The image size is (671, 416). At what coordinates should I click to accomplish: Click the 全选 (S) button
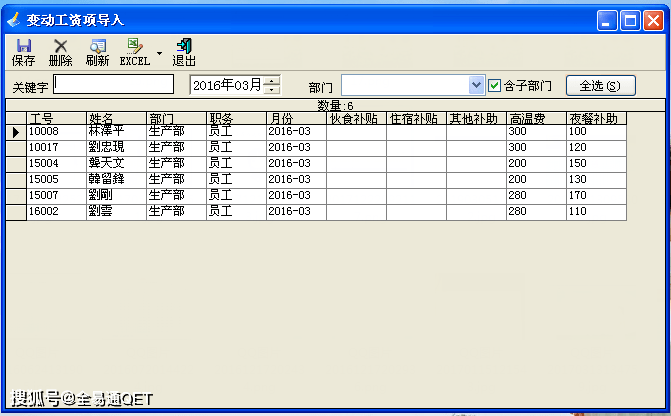pos(600,86)
